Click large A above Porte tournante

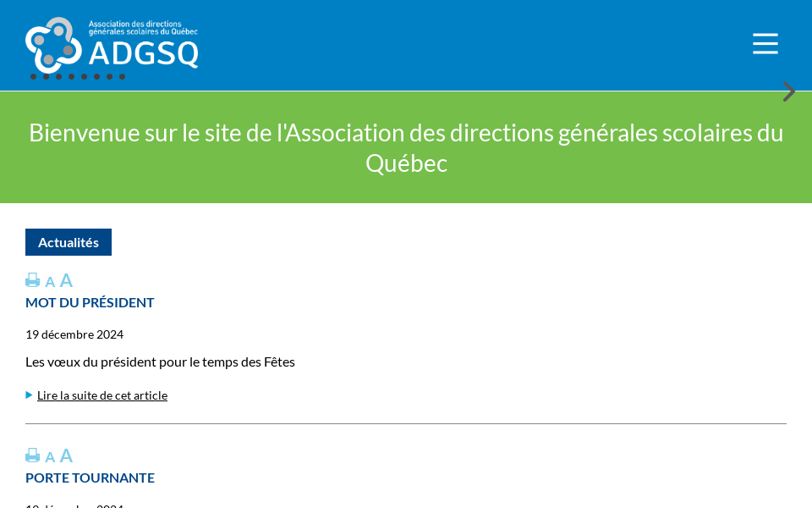click(x=66, y=456)
